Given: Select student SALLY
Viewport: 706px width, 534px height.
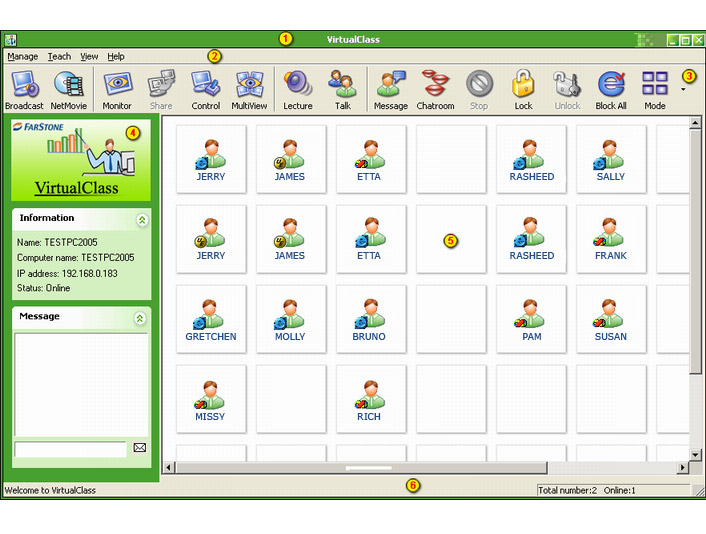Looking at the screenshot, I should click(611, 159).
